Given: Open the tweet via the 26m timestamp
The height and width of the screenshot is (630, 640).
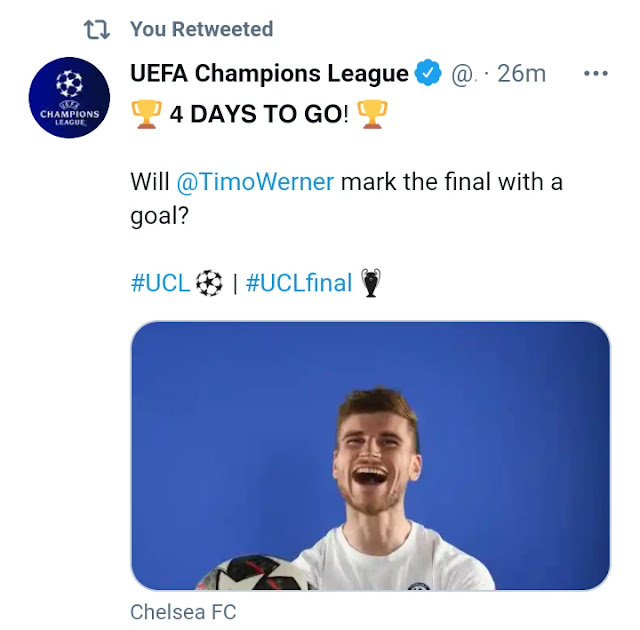Looking at the screenshot, I should pos(523,75).
